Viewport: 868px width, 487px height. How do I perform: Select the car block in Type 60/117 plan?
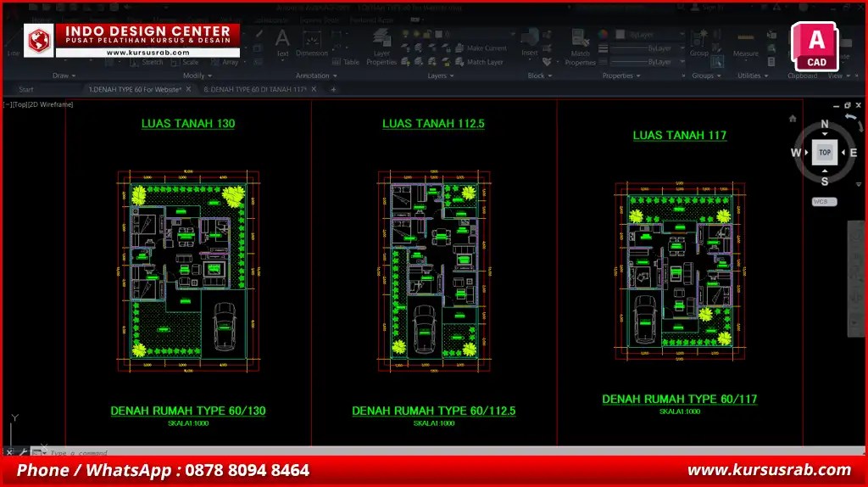pyautogui.click(x=645, y=319)
